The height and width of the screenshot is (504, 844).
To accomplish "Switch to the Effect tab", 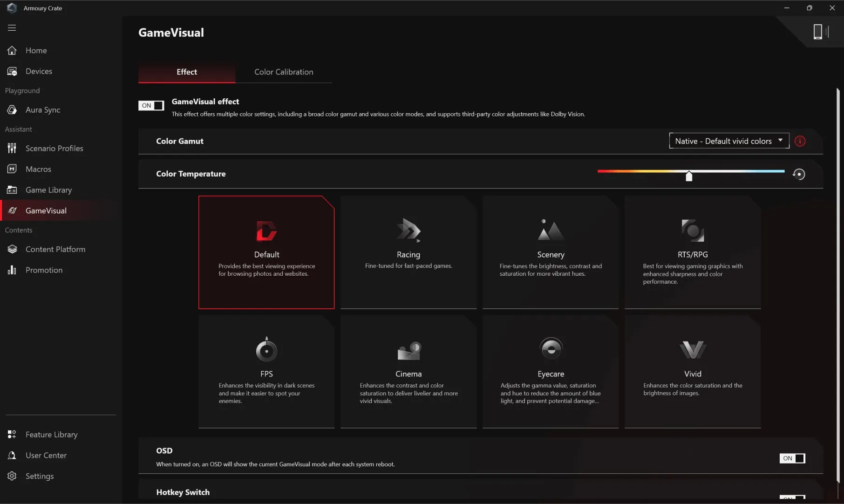I will click(187, 72).
